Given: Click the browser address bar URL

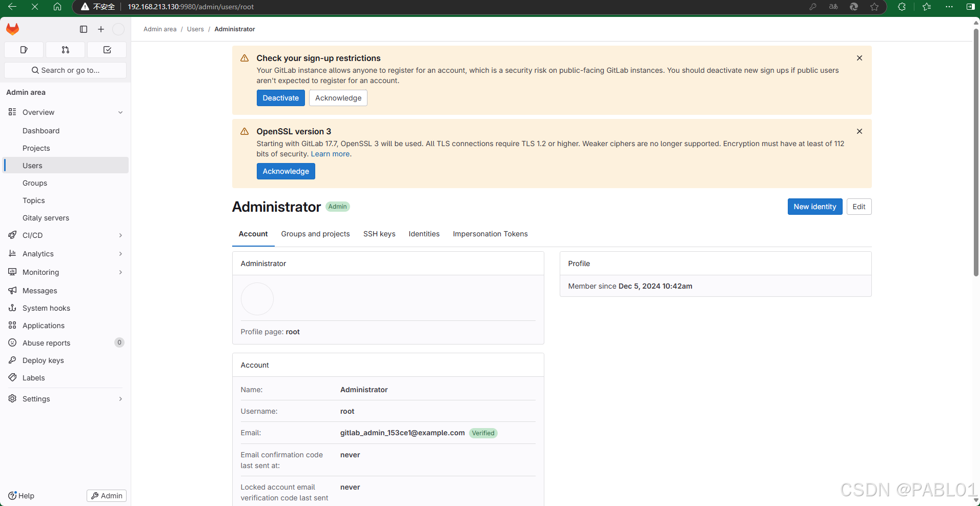Looking at the screenshot, I should 191,7.
